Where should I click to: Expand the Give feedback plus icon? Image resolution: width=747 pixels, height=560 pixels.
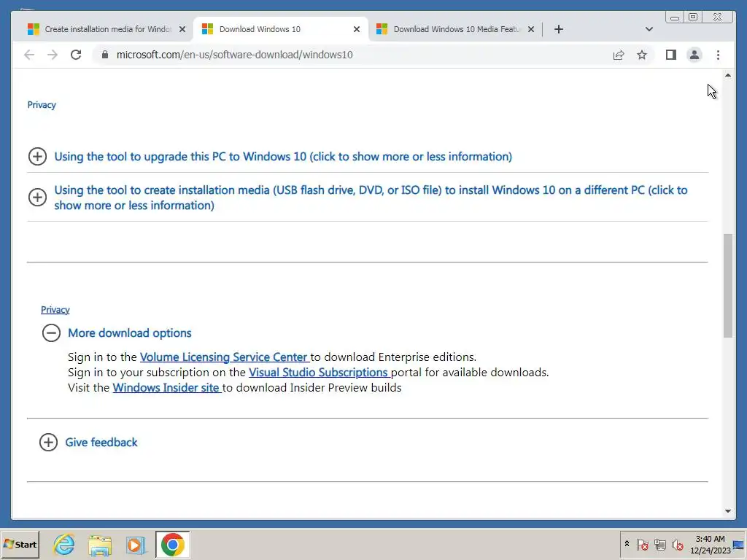[48, 442]
